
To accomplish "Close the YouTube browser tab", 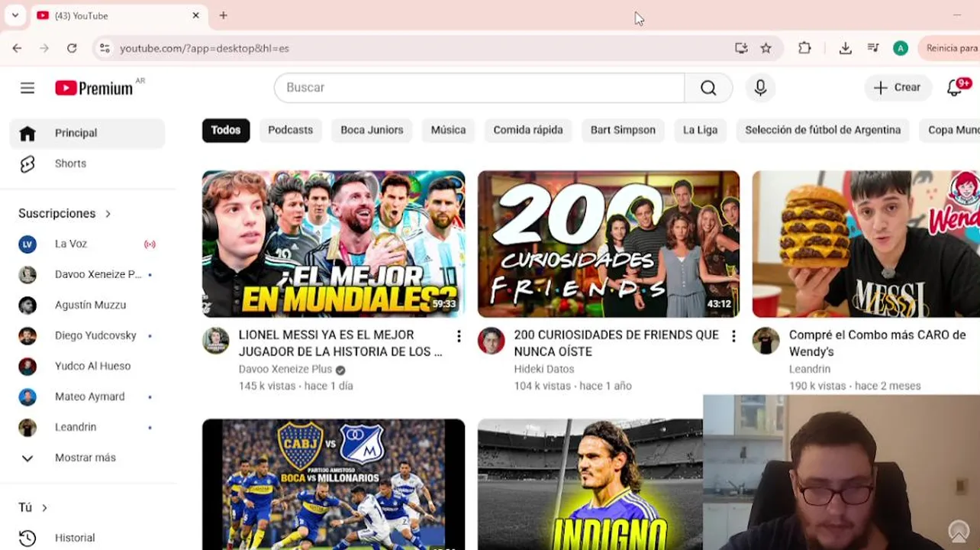I will pyautogui.click(x=195, y=15).
